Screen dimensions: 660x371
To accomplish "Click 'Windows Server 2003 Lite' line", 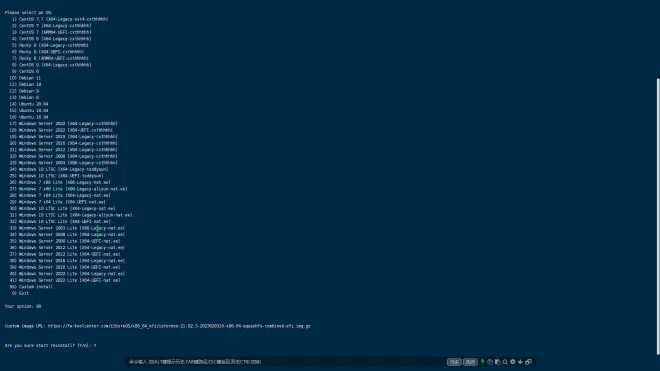I will tap(67, 228).
